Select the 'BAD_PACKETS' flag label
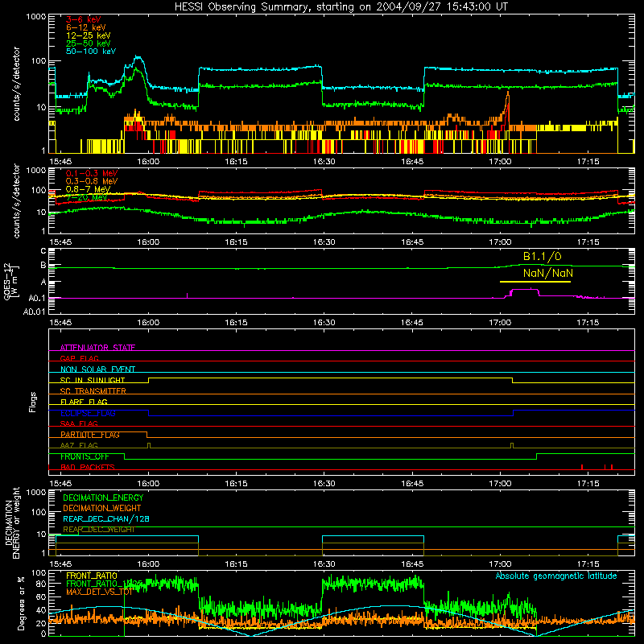This screenshot has width=644, height=644. pos(88,467)
